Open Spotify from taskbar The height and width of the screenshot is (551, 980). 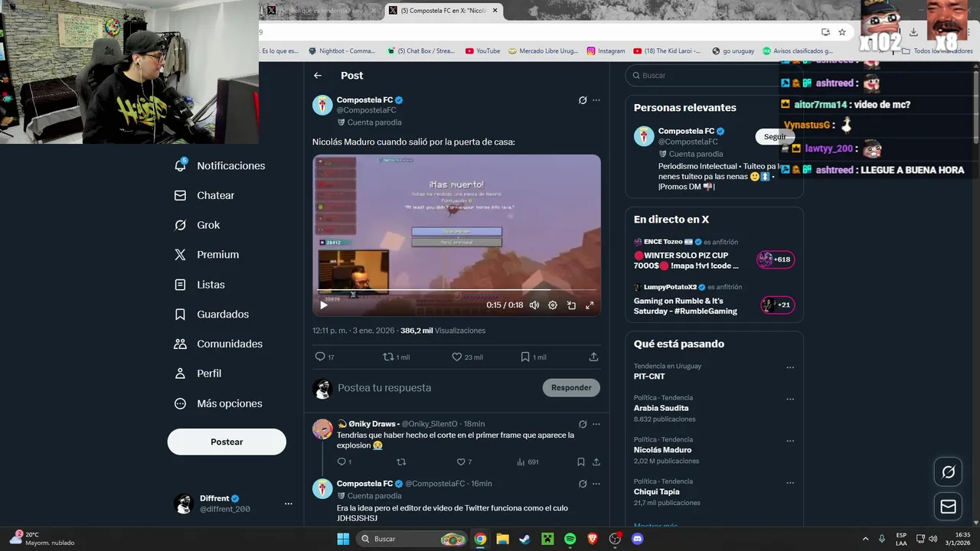(x=570, y=539)
